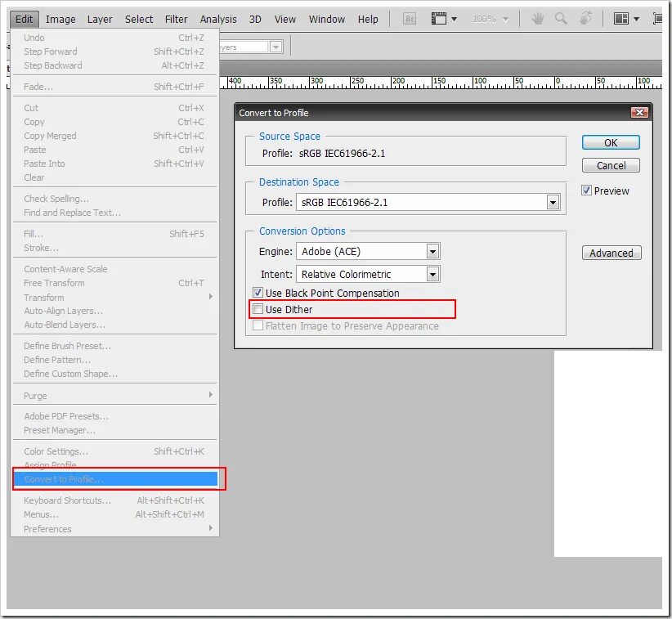Image resolution: width=672 pixels, height=619 pixels.
Task: Choose Check Spelling menu entry
Action: (115, 199)
